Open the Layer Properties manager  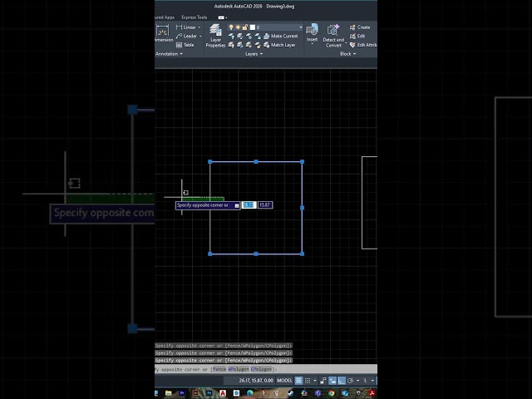(x=215, y=36)
